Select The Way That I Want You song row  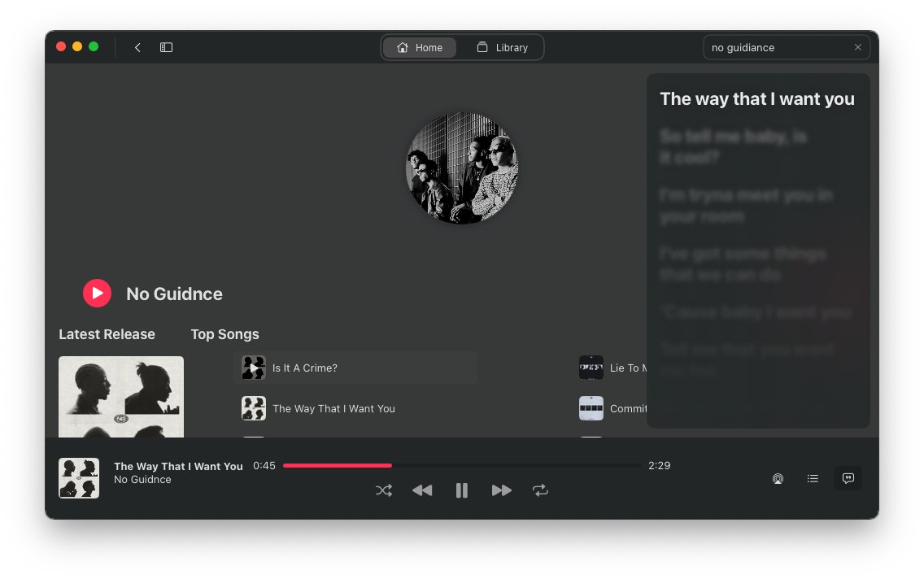[333, 409]
